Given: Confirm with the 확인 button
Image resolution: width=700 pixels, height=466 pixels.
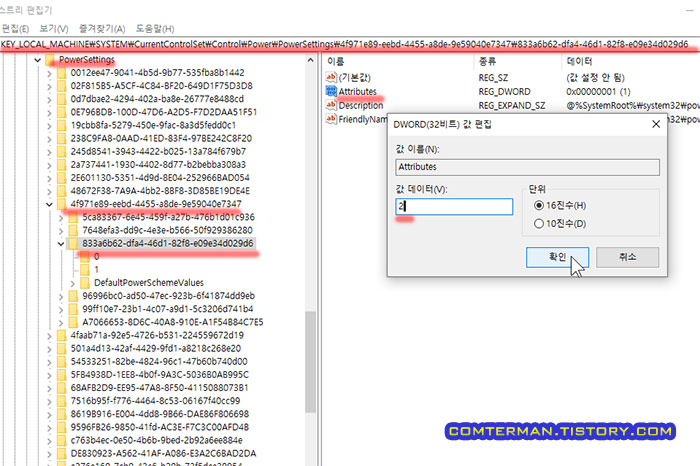Looking at the screenshot, I should 557,257.
